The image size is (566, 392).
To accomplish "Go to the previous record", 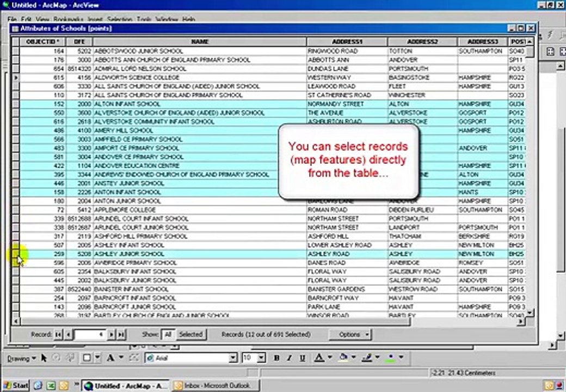I will (x=68, y=335).
